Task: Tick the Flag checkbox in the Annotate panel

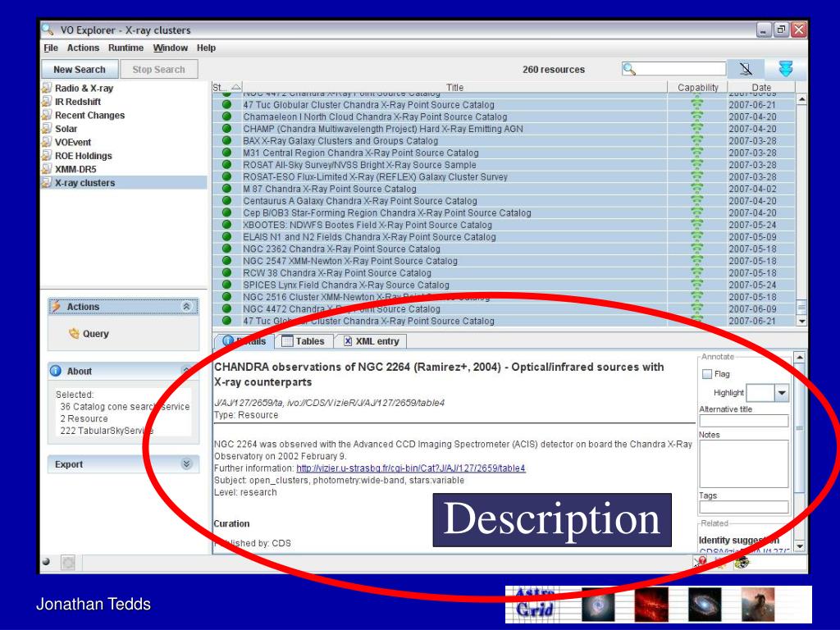Action: click(707, 374)
